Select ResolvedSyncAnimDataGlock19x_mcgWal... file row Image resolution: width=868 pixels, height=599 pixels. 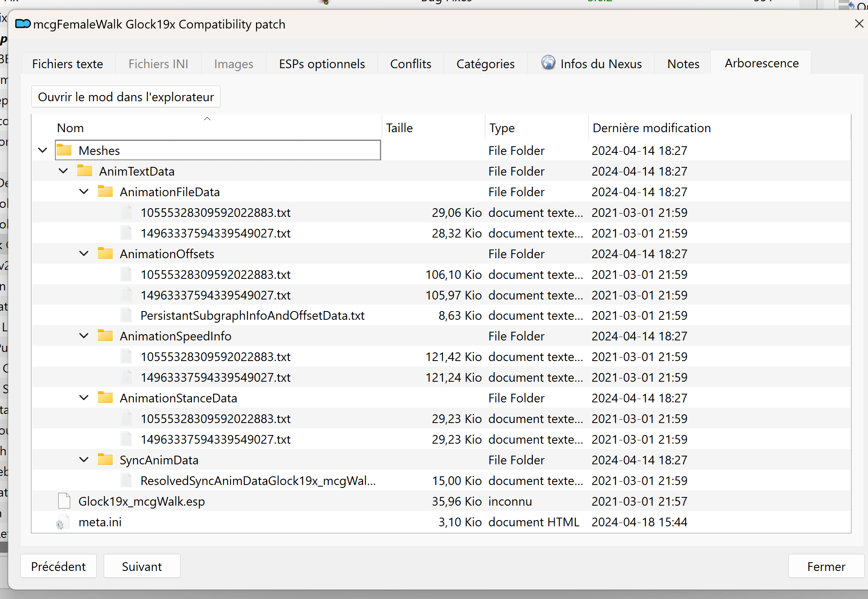[441, 480]
